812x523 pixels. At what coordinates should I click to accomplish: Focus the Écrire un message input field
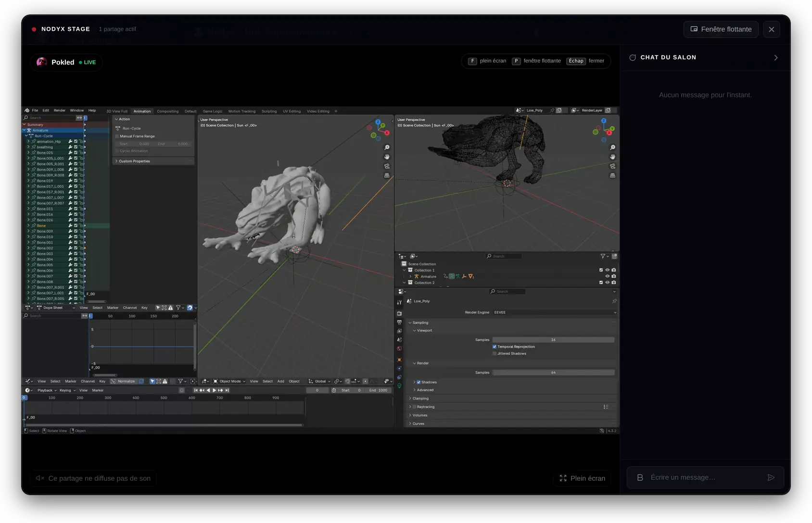(x=705, y=477)
